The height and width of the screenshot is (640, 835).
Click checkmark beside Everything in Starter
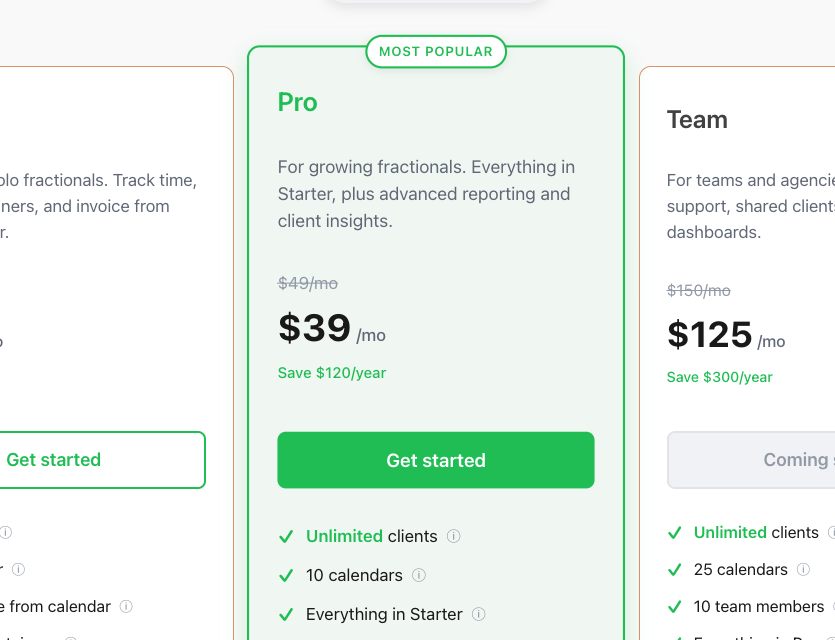(x=286, y=614)
